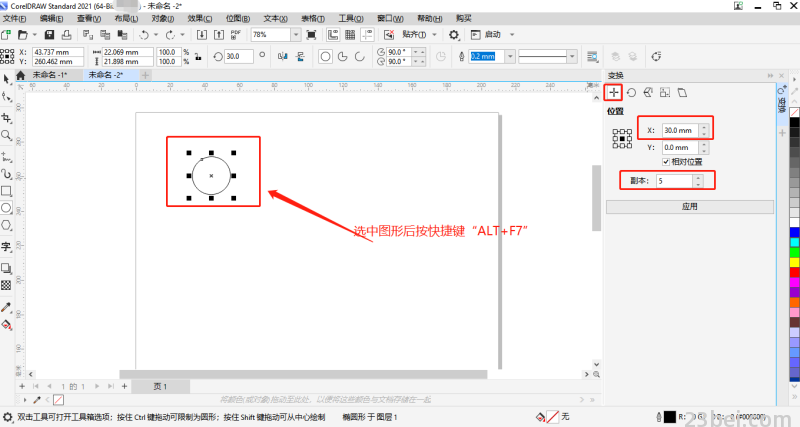Click the 应用 apply button
This screenshot has height=427, width=800.
(690, 207)
